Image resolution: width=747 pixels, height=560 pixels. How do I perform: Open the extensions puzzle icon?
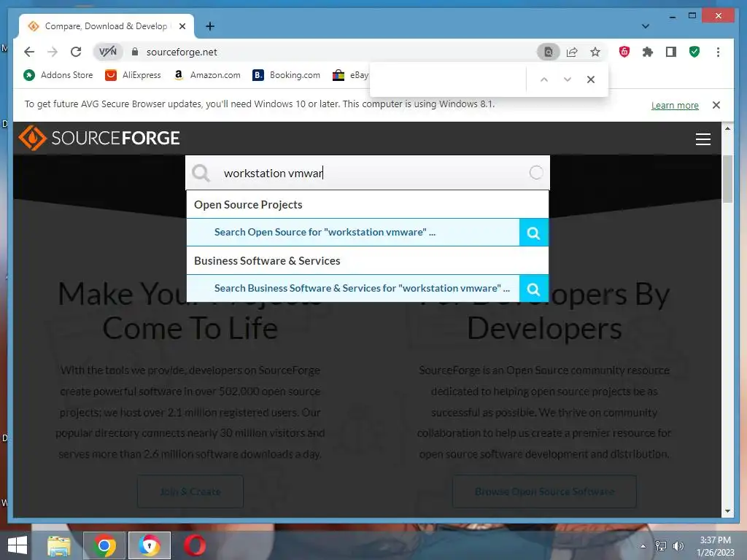(648, 52)
